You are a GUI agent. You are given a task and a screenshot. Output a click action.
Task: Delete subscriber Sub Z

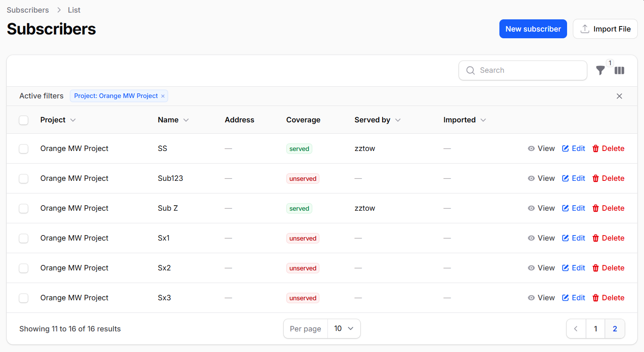tap(608, 208)
